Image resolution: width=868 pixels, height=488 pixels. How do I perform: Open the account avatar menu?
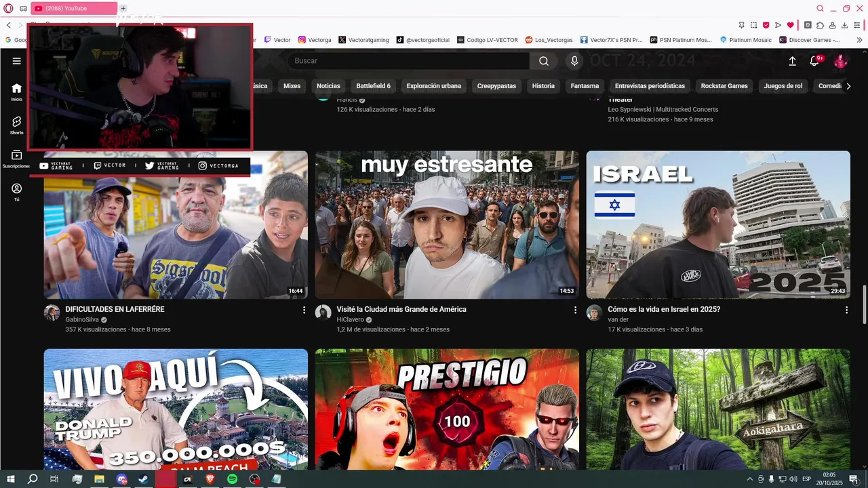(841, 61)
